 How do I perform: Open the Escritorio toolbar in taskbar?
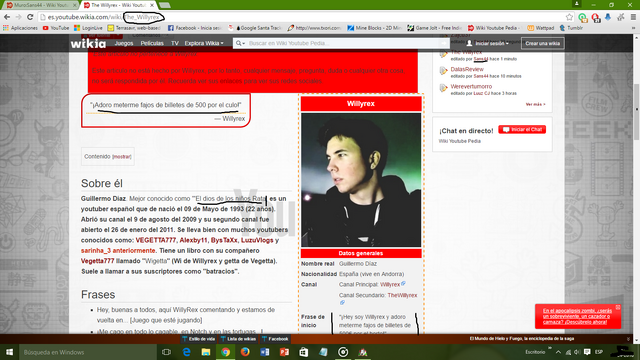(535, 352)
